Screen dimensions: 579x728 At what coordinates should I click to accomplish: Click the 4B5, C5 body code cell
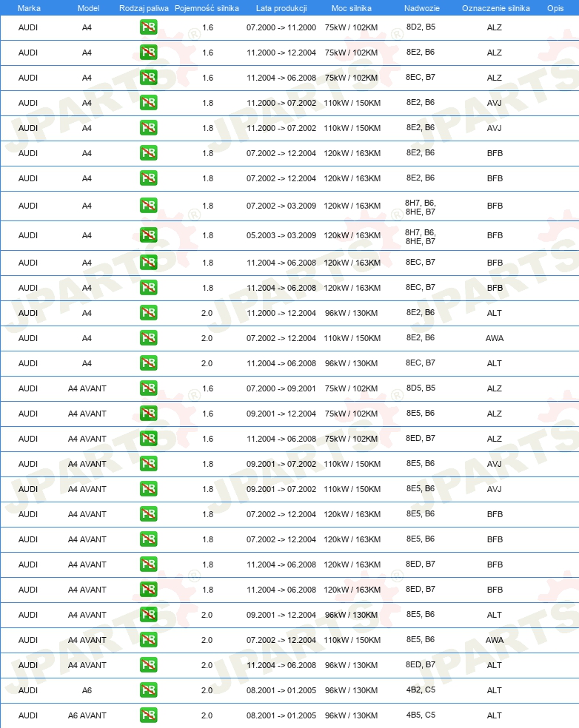[421, 715]
